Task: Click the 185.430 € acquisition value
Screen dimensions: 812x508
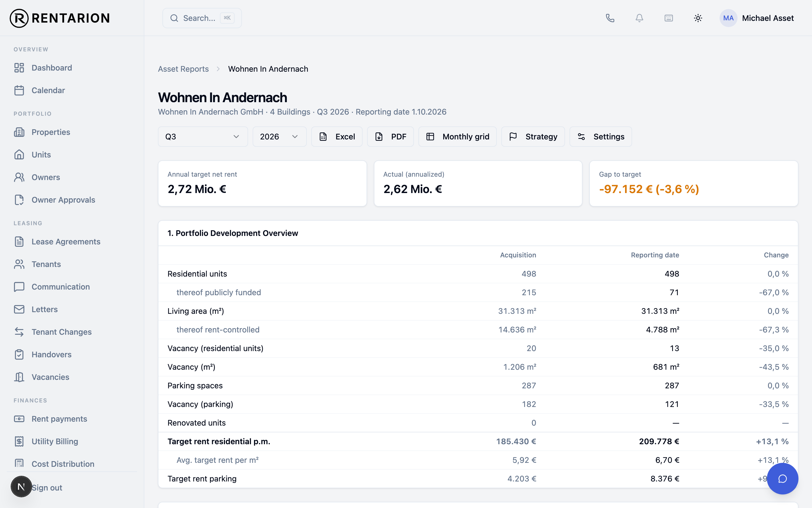Action: pos(516,441)
